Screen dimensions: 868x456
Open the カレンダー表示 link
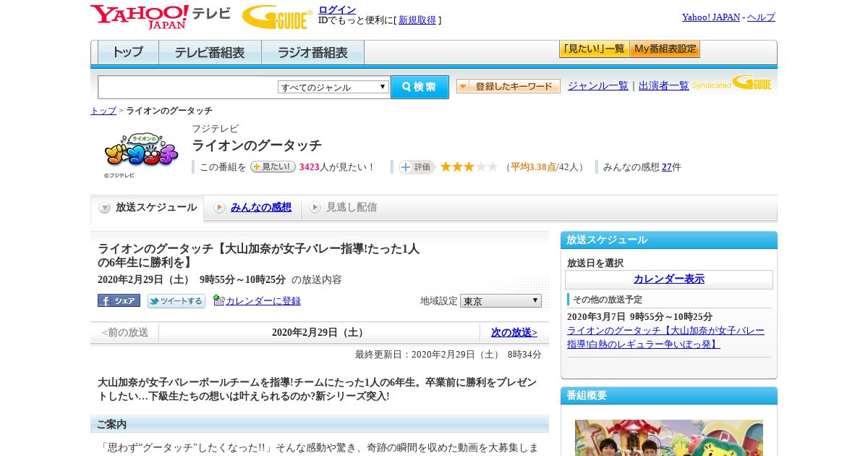(669, 279)
